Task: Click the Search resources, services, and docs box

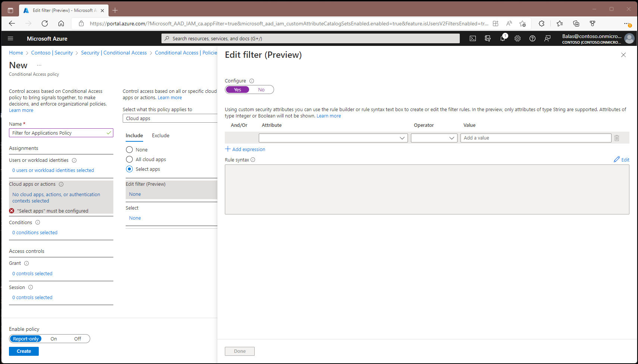Action: (x=311, y=38)
